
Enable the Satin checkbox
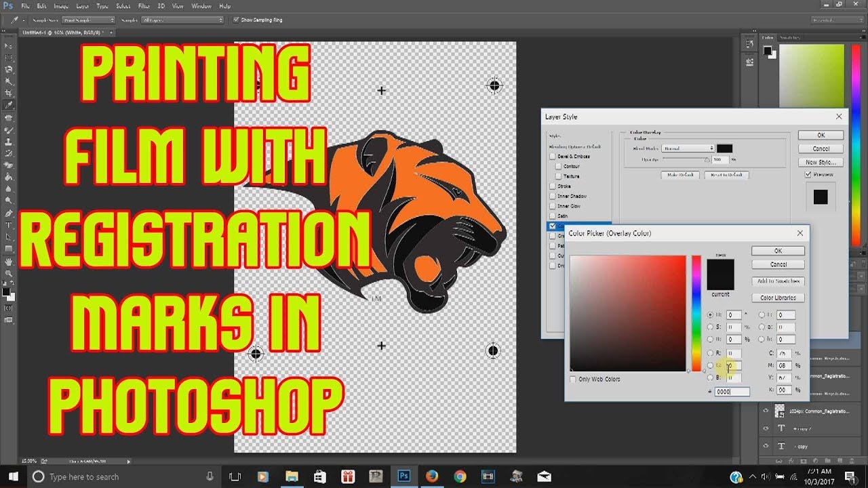tap(553, 216)
